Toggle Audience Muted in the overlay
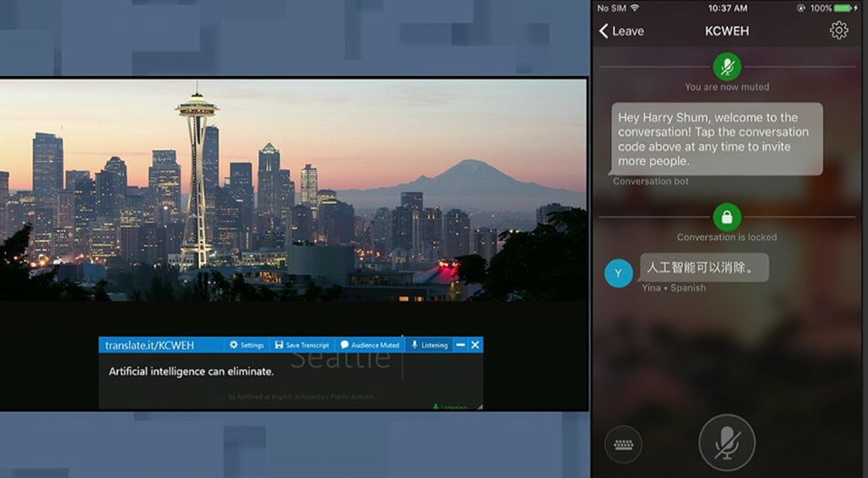The height and width of the screenshot is (478, 868). pos(370,345)
